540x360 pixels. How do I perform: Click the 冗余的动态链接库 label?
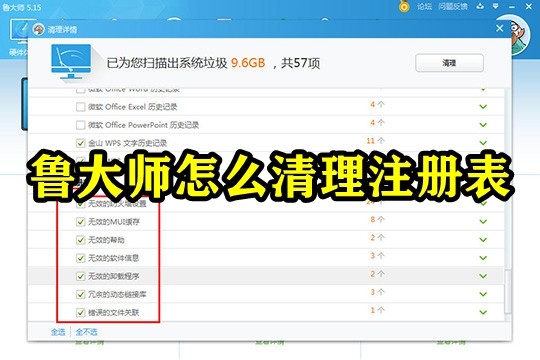117,295
